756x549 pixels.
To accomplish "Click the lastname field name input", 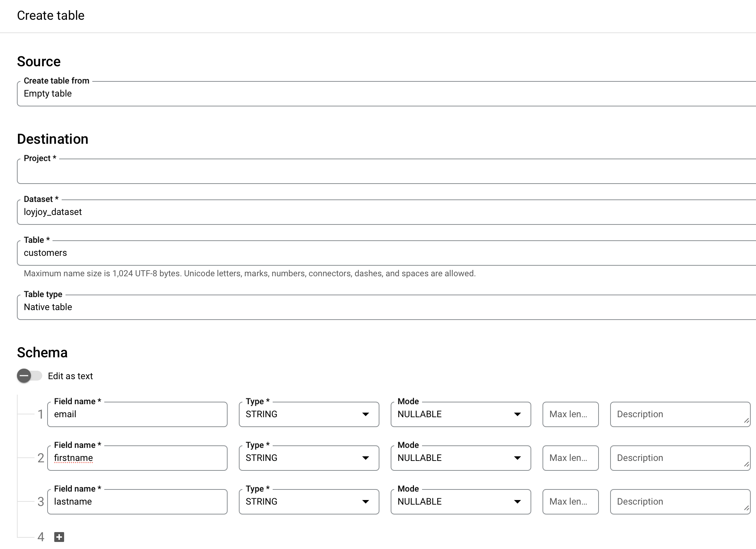I will click(x=137, y=502).
